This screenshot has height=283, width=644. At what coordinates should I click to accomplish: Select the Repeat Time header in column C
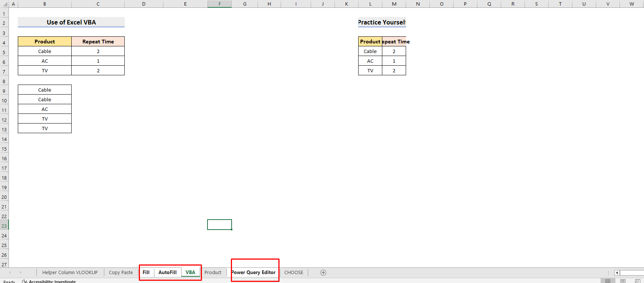(x=98, y=42)
